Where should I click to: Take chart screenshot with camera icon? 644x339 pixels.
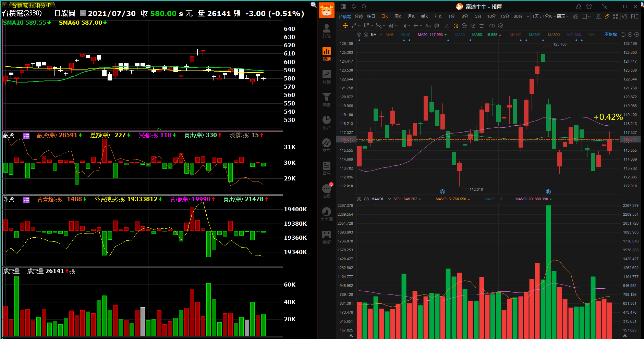click(x=598, y=16)
